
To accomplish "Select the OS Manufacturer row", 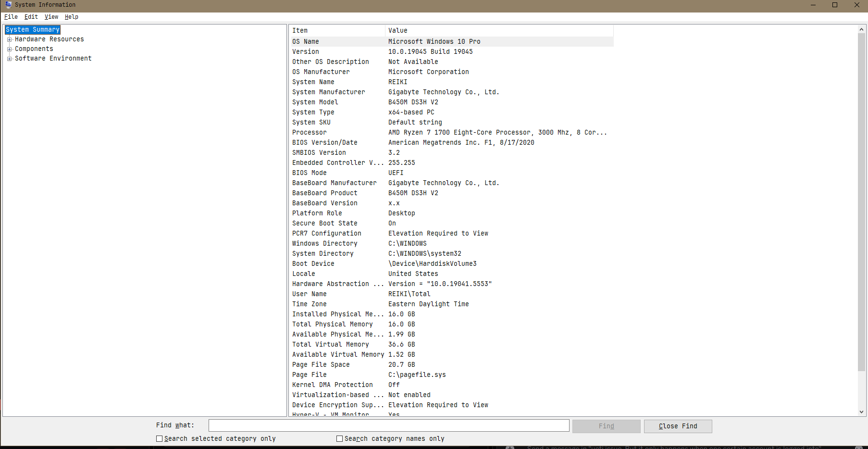I will [x=451, y=72].
